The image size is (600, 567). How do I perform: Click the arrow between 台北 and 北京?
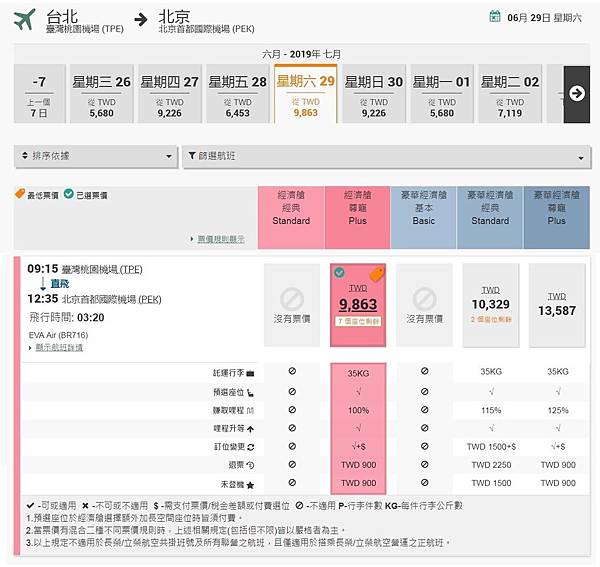[141, 20]
